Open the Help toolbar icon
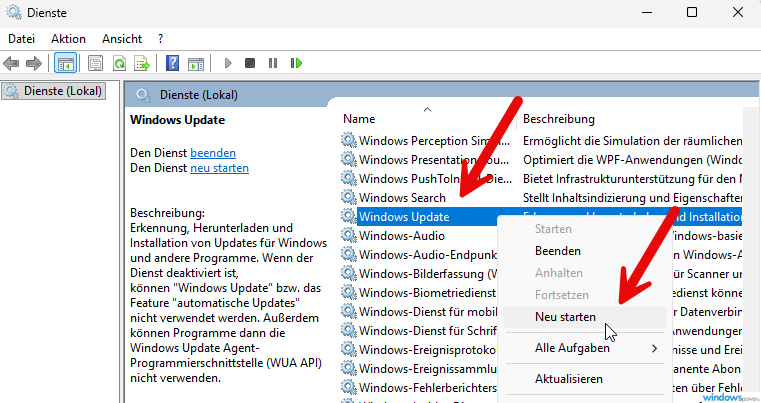This screenshot has height=403, width=761. [x=172, y=63]
